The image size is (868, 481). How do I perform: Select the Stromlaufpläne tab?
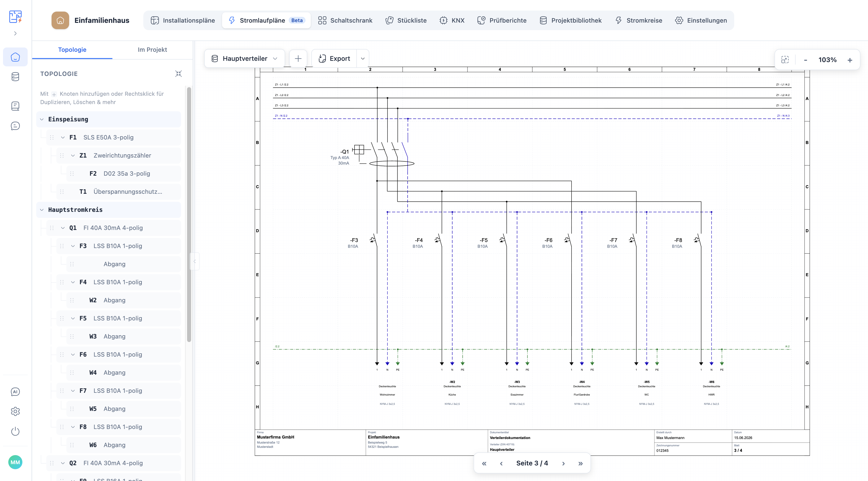(266, 20)
